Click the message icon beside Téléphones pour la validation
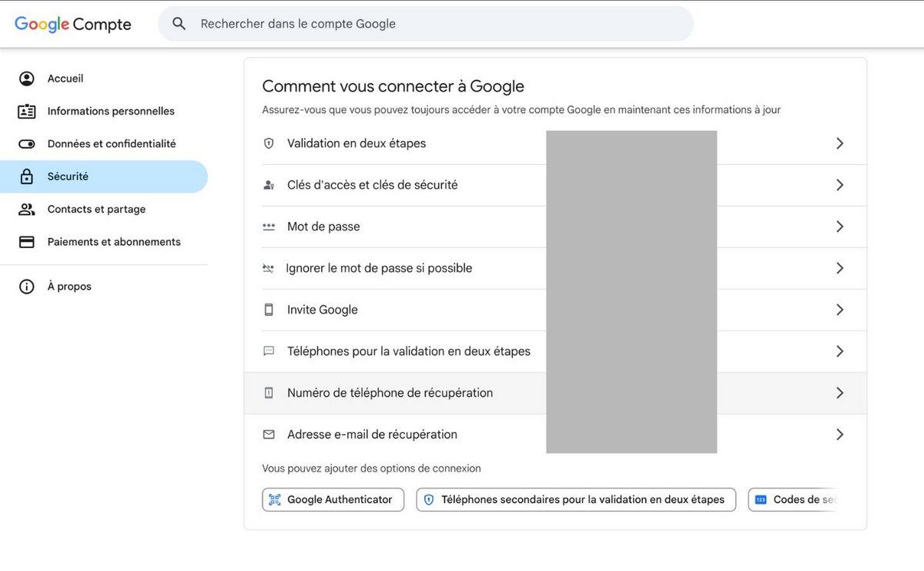Screen dimensions: 924x571 click(269, 351)
